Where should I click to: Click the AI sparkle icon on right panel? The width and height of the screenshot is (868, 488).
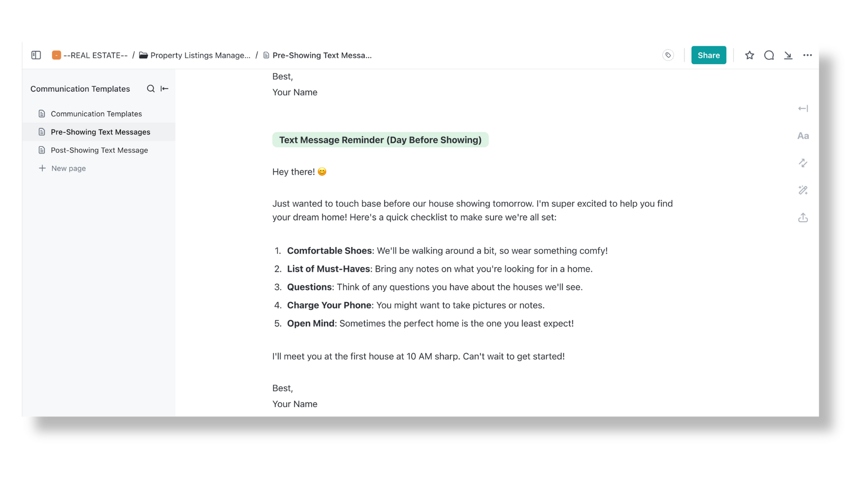803,190
